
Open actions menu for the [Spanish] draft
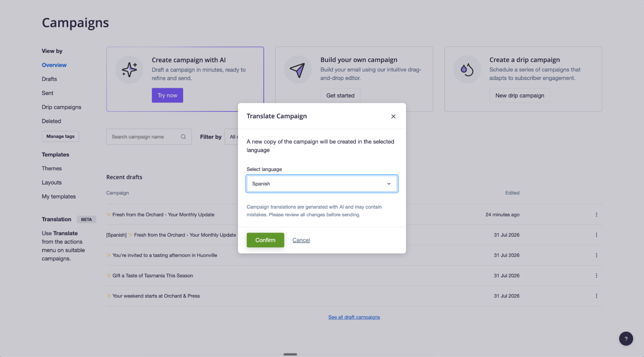[x=596, y=235]
